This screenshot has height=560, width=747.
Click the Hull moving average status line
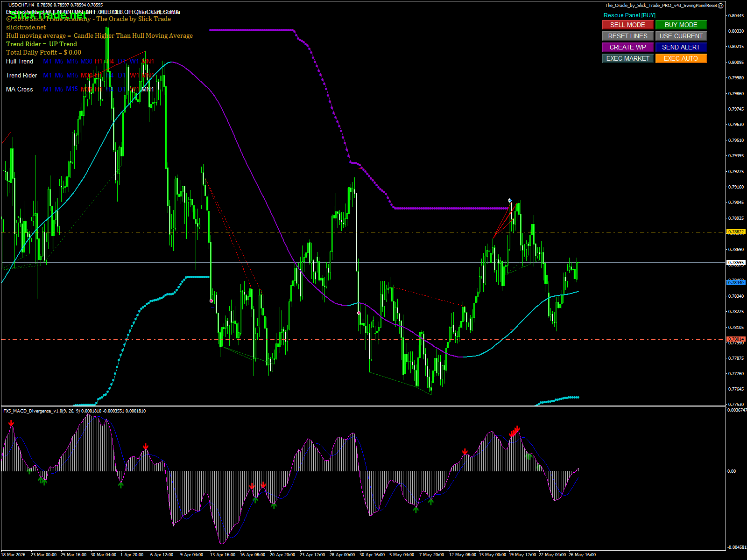pyautogui.click(x=99, y=35)
